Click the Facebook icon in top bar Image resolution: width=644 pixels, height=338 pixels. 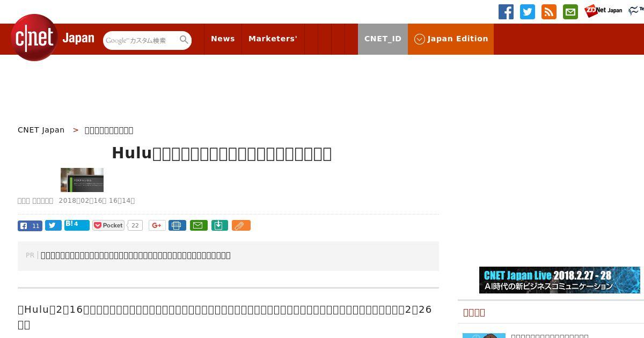pyautogui.click(x=506, y=12)
